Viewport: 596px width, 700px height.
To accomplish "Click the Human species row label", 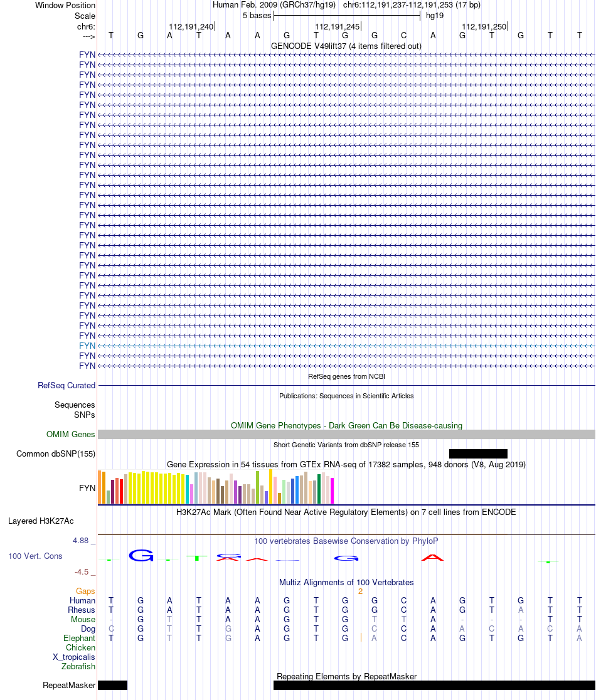I will tap(82, 600).
